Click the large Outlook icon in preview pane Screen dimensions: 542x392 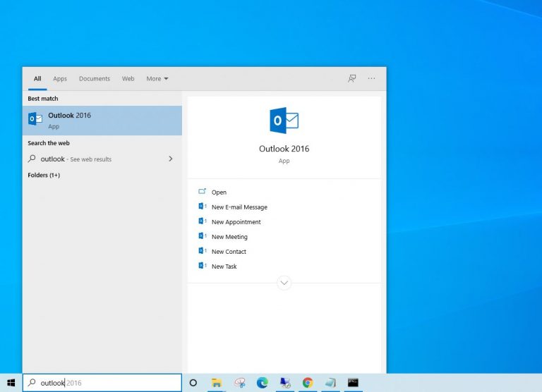pos(284,121)
